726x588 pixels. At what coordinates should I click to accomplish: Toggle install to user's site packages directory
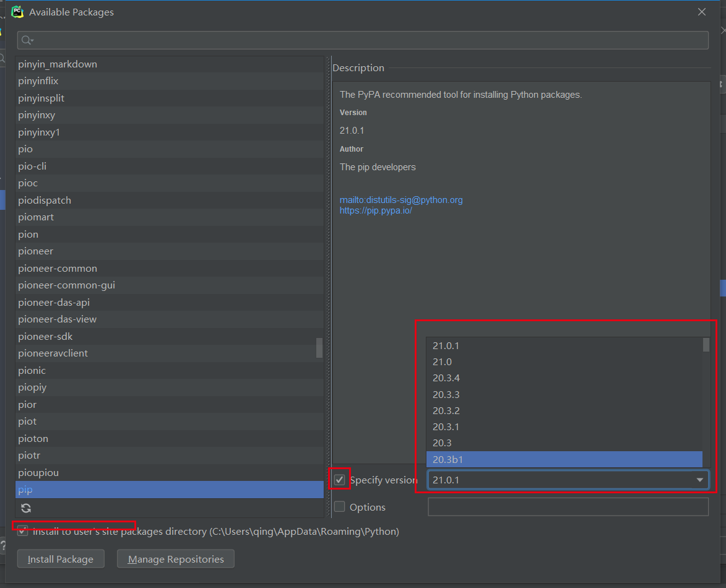[22, 530]
